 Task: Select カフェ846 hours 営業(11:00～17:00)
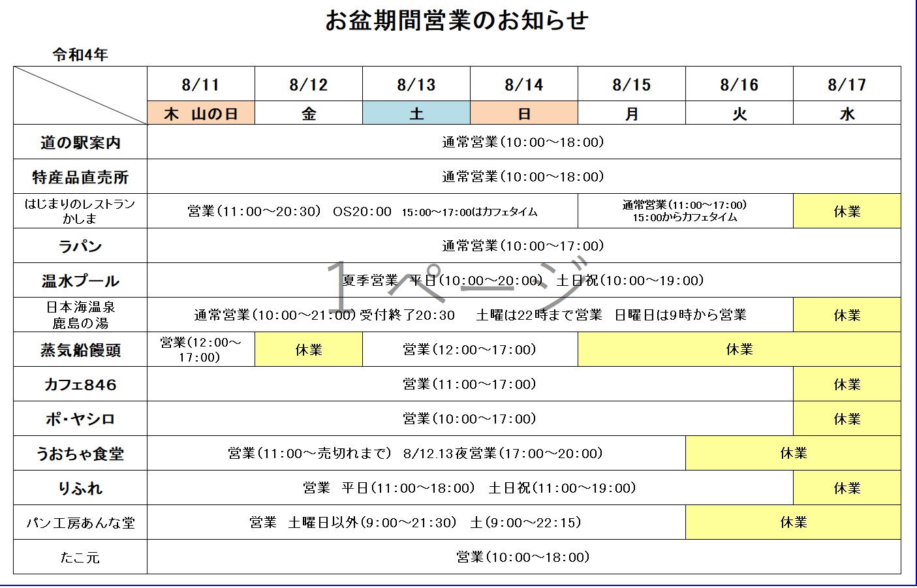click(471, 384)
